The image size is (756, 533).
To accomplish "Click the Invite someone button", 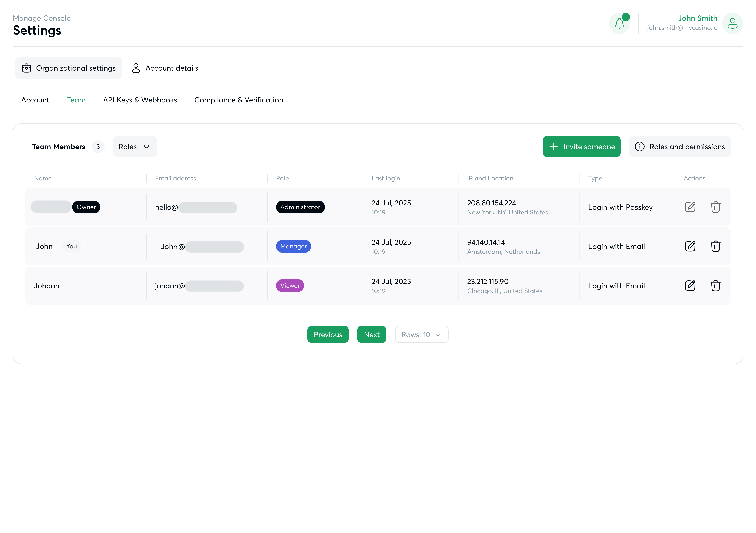I will pyautogui.click(x=582, y=147).
